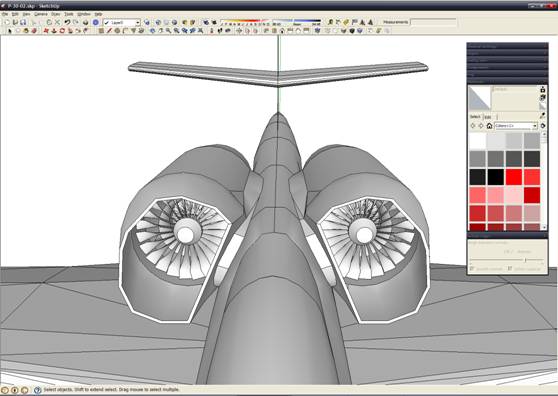Select the arrow Select tool
Screen dimensions: 558x396
point(10,31)
